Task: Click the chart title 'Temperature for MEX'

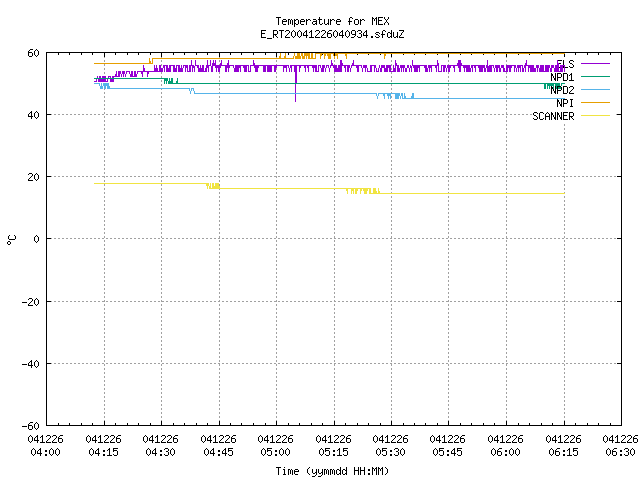Action: (332, 21)
